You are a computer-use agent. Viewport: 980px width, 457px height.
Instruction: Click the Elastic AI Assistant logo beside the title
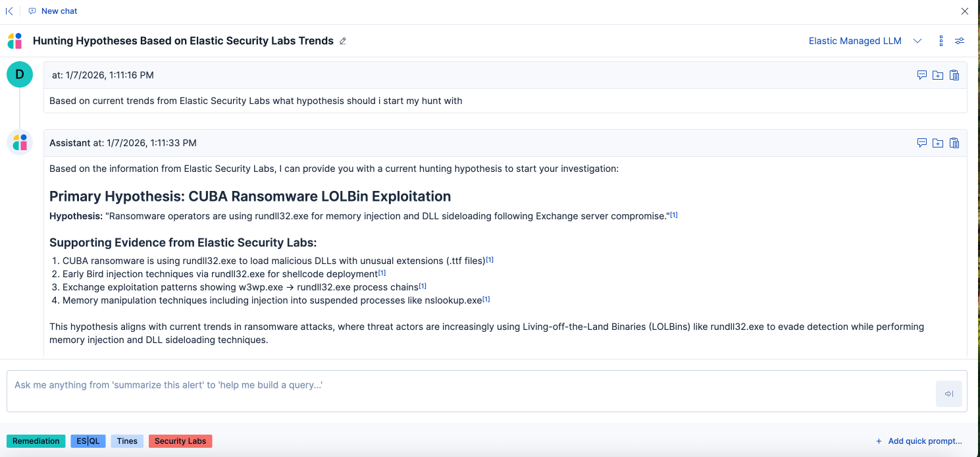(14, 41)
